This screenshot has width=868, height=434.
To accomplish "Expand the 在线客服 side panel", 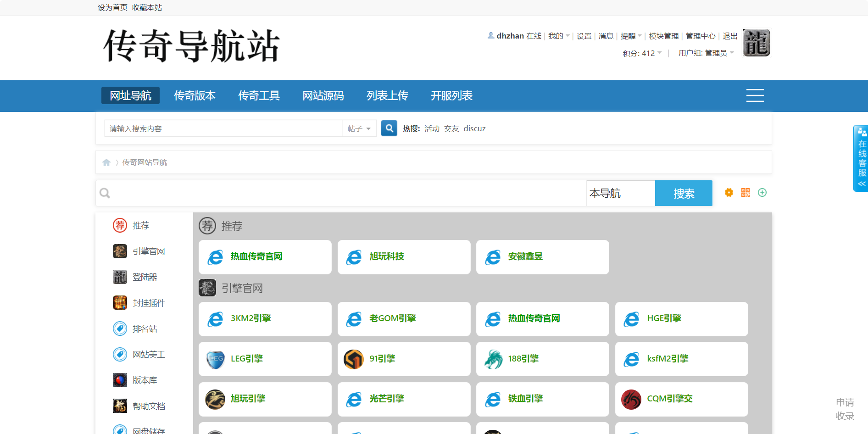I will click(862, 158).
